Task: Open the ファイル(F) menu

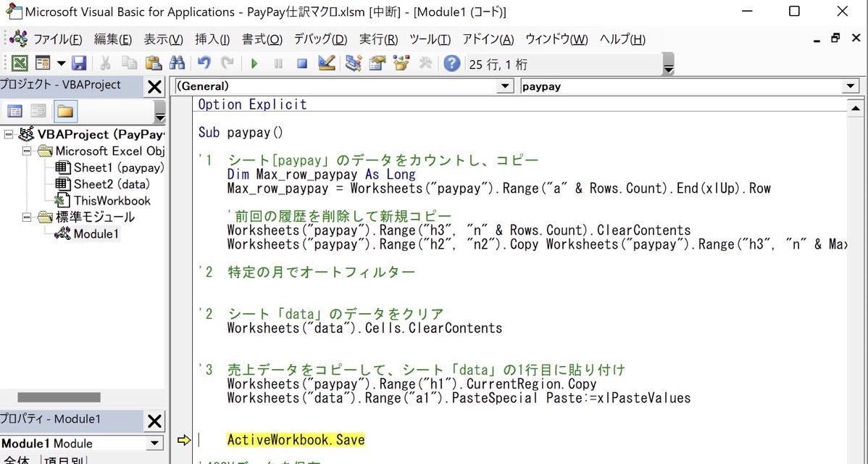Action: (x=58, y=39)
